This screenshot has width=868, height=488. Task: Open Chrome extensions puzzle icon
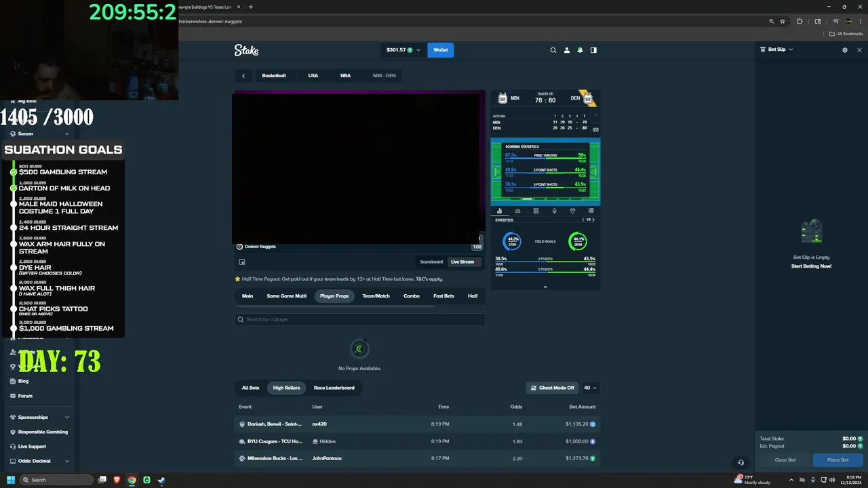[x=800, y=22]
